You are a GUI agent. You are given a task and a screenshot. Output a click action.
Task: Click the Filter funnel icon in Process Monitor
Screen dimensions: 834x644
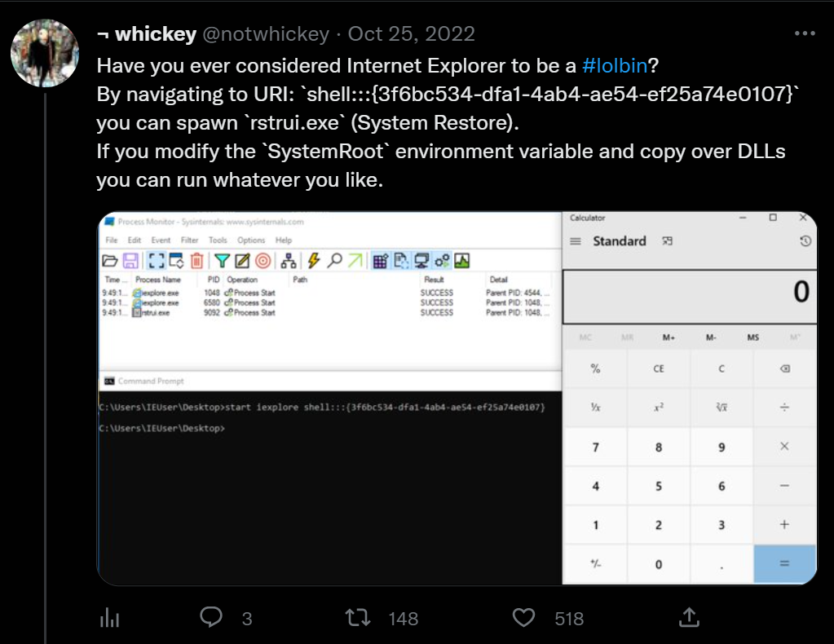coord(220,261)
